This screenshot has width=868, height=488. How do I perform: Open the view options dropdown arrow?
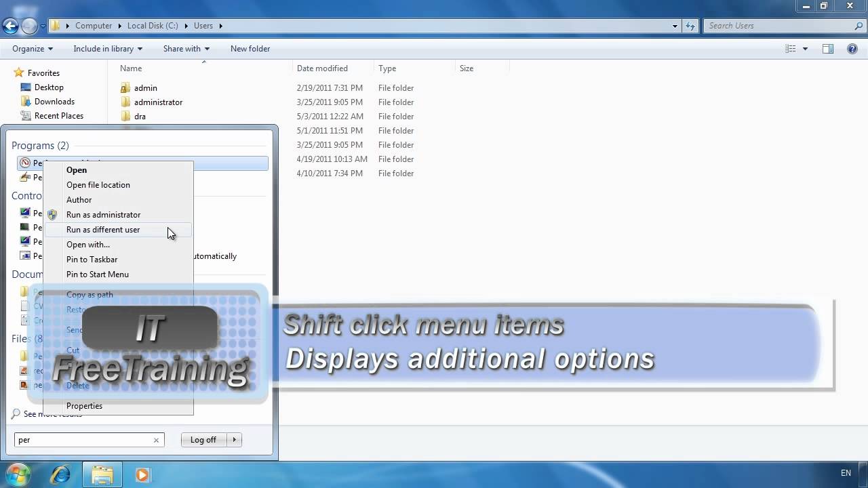pos(805,49)
